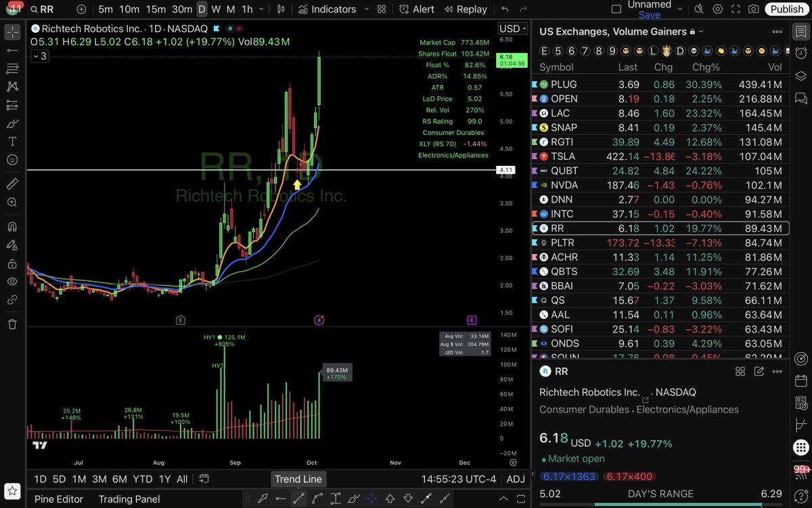The image size is (812, 508).
Task: Open the symbol details grid icon
Action: click(x=740, y=371)
